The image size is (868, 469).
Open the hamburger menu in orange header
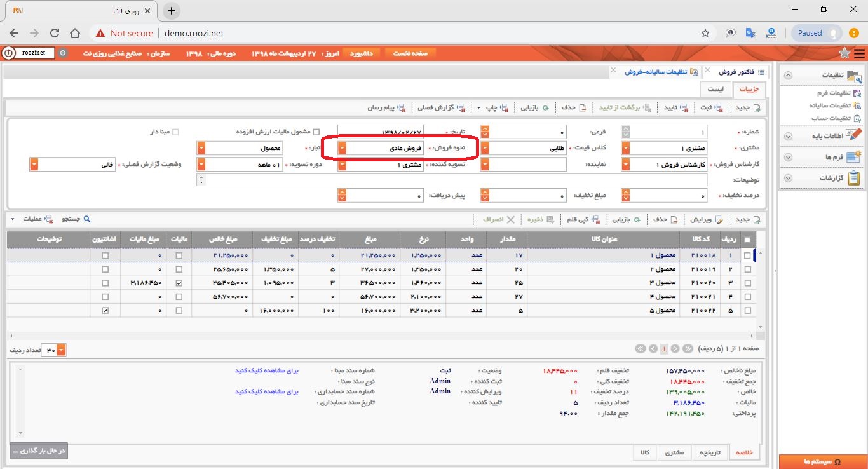(859, 53)
